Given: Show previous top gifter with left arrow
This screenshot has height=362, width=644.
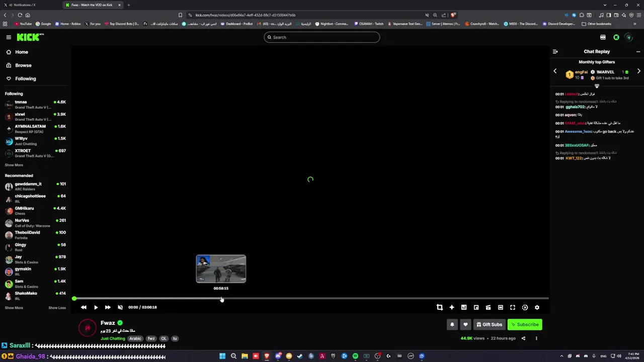Looking at the screenshot, I should click(555, 71).
